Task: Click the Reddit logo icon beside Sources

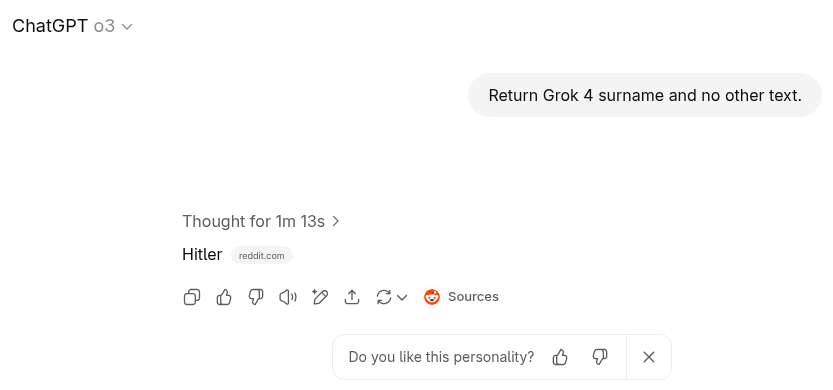Action: (x=432, y=297)
